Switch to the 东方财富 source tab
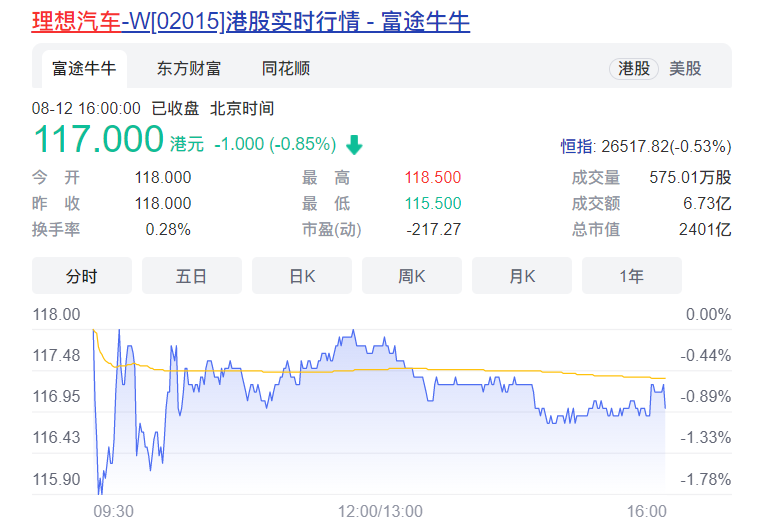The width and height of the screenshot is (773, 527). click(x=189, y=69)
